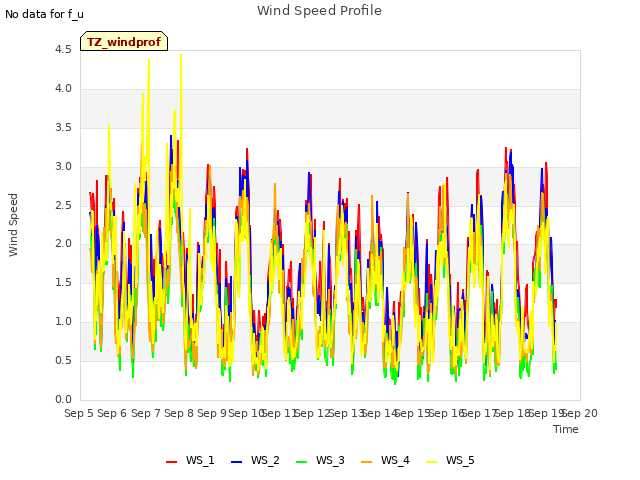Click the 'No data for f_u' message

[x=44, y=14]
